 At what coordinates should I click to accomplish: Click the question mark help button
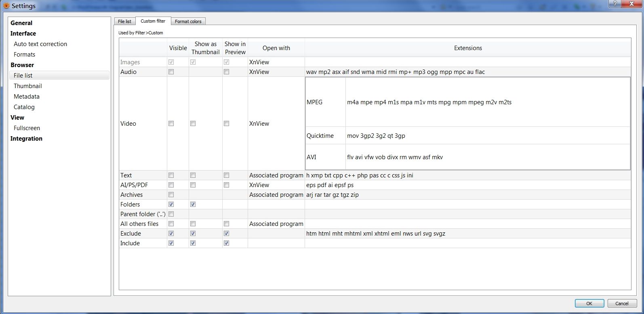tap(615, 4)
